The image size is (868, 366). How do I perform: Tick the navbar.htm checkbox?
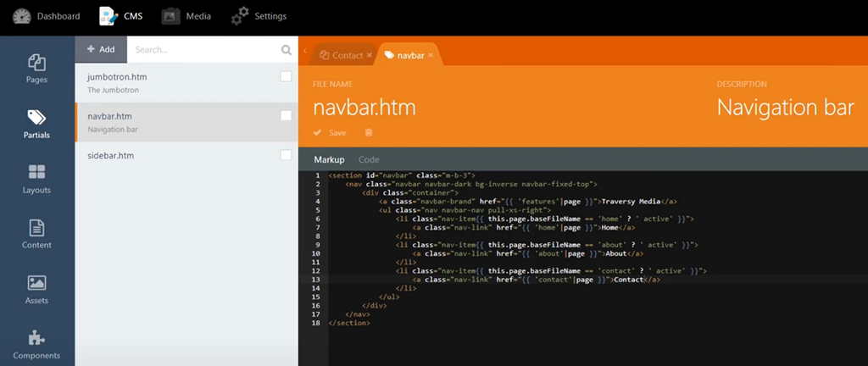point(286,116)
